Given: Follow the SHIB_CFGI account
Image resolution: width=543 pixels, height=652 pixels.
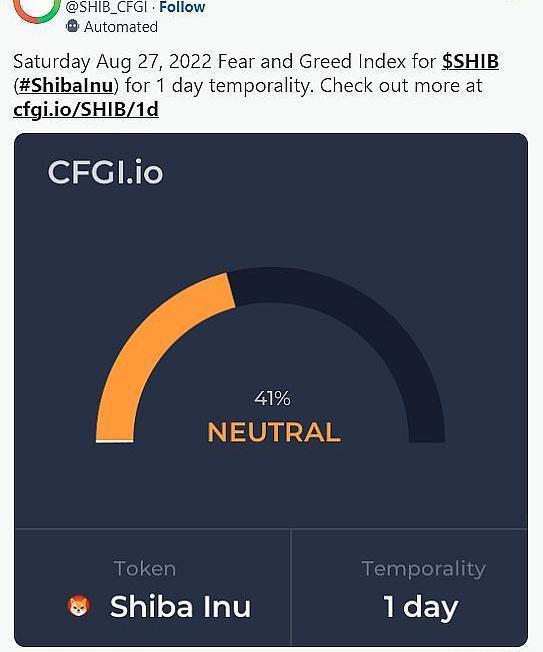Looking at the screenshot, I should (x=182, y=7).
